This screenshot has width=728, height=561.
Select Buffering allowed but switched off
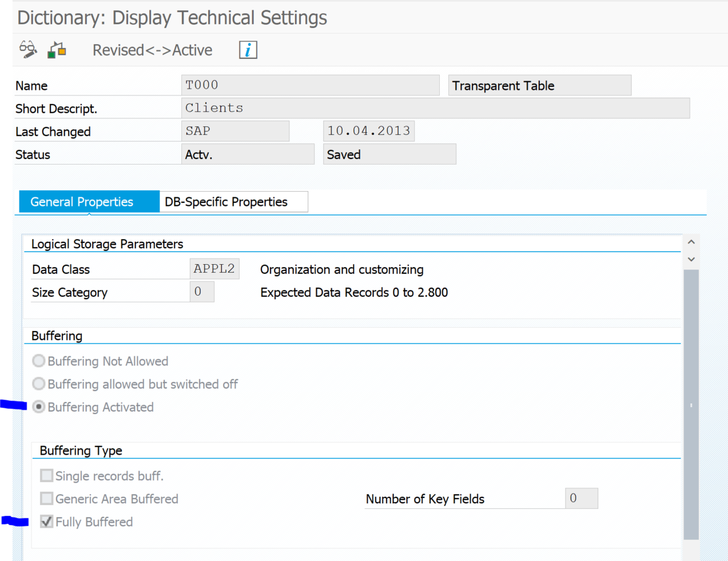click(38, 384)
